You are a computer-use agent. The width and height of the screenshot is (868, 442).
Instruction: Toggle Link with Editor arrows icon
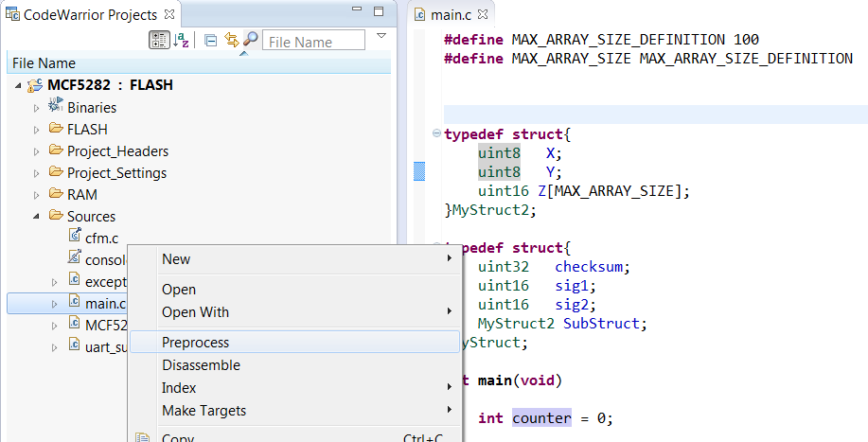click(231, 40)
